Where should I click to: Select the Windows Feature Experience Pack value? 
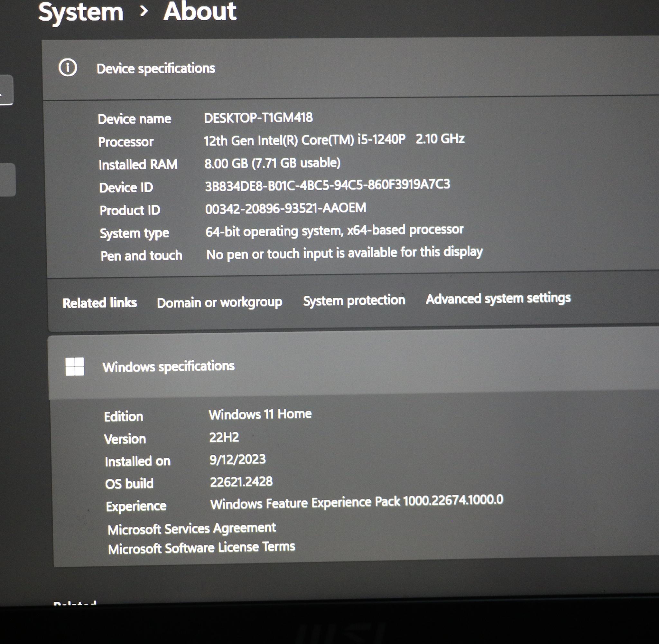pyautogui.click(x=357, y=502)
